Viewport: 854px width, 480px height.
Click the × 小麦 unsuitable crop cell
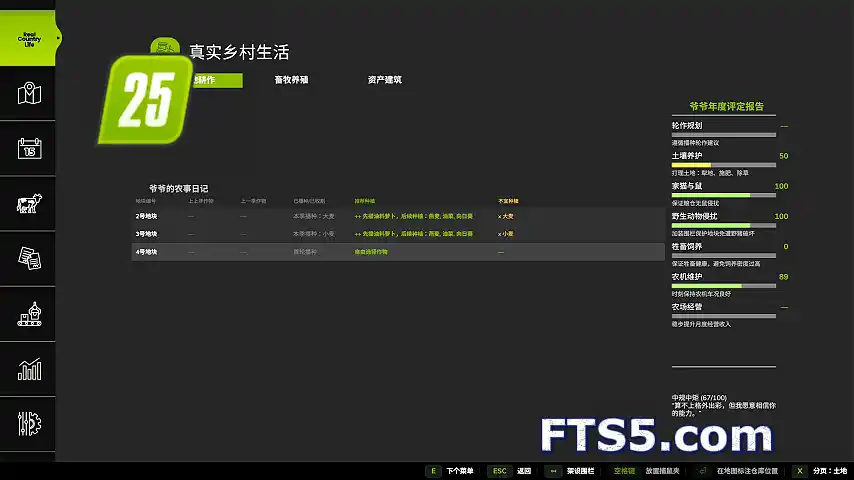505,234
